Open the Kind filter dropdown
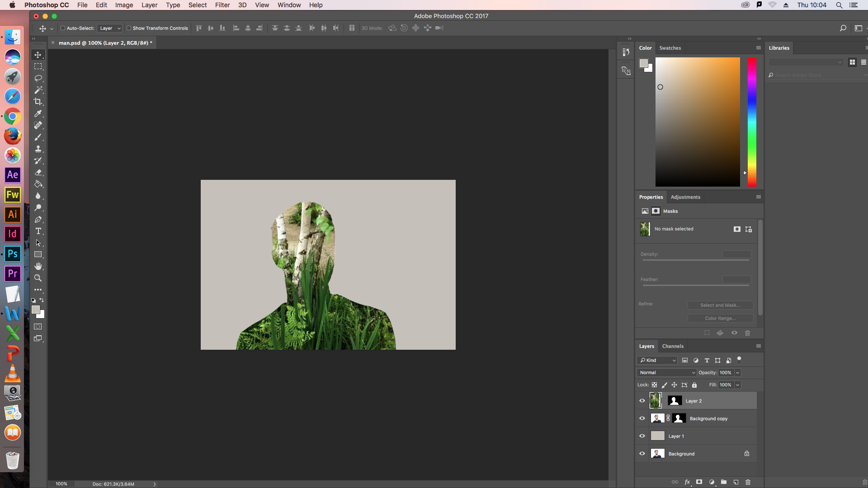This screenshot has width=868, height=488. click(658, 360)
